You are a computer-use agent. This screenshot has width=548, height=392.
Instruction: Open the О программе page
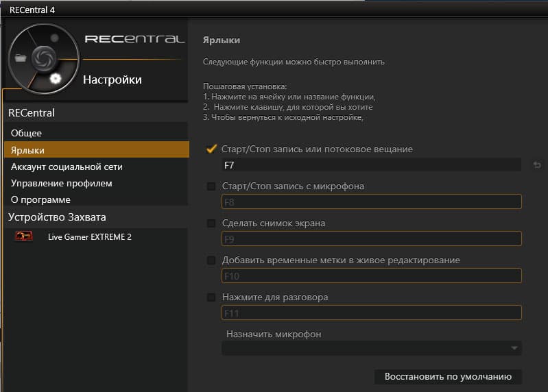[40, 199]
